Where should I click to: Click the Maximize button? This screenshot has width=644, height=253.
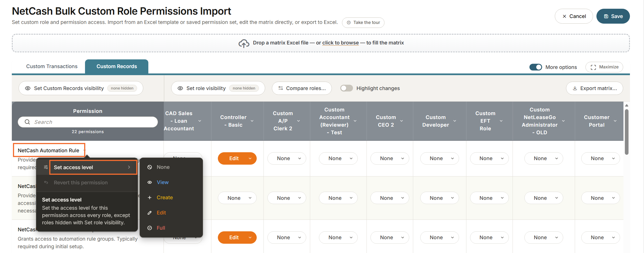click(x=604, y=67)
